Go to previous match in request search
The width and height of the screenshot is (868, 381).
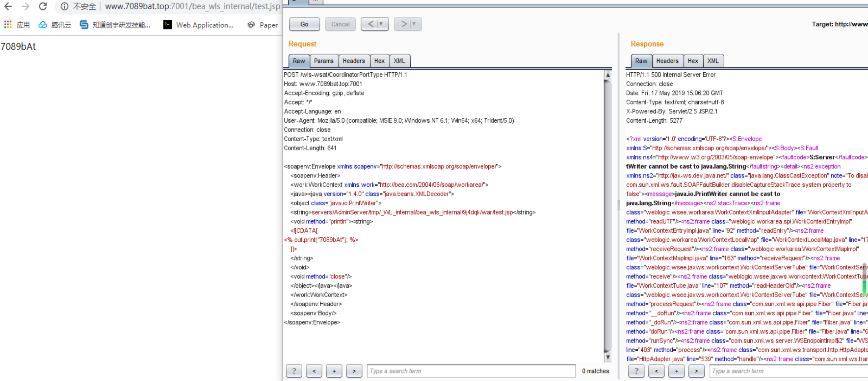tap(314, 371)
